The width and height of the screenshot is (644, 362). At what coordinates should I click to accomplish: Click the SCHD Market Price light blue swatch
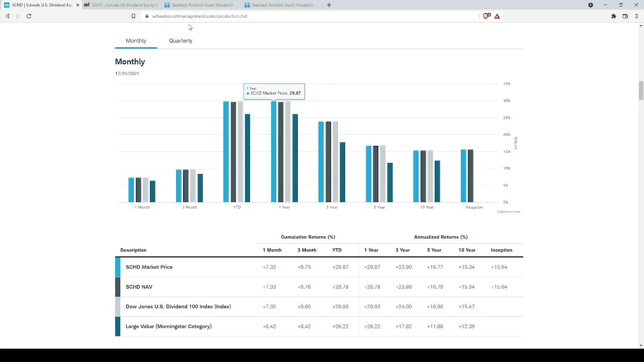point(118,267)
